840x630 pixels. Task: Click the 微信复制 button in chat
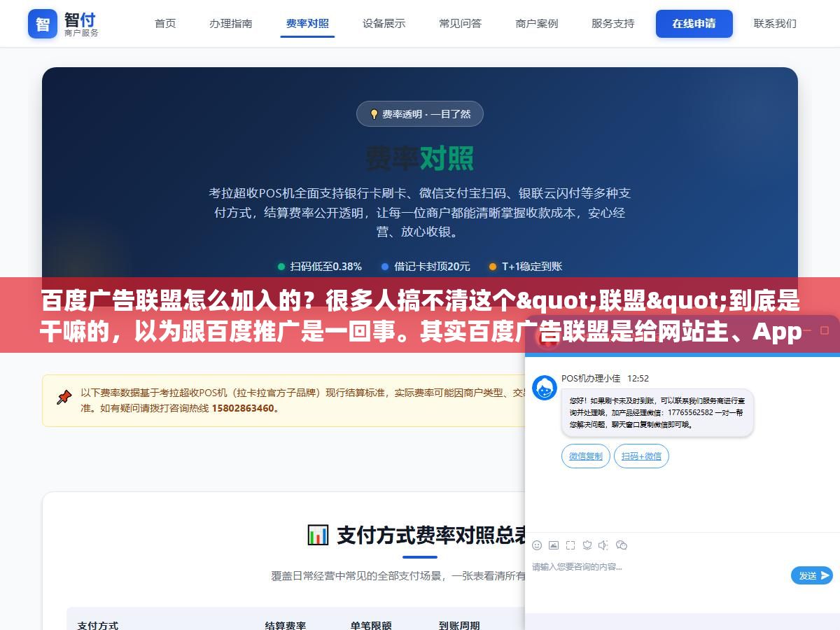pos(586,456)
